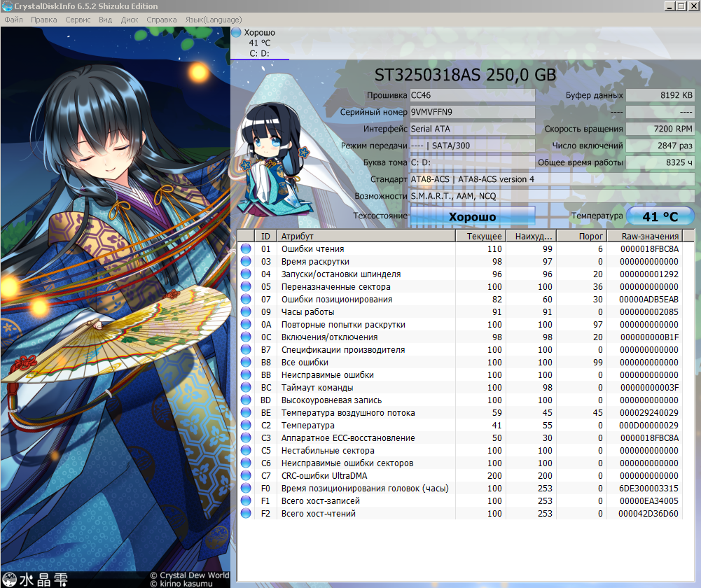Image resolution: width=701 pixels, height=588 pixels.
Task: Click the status orb for Ошибки чтения
Action: click(x=245, y=249)
